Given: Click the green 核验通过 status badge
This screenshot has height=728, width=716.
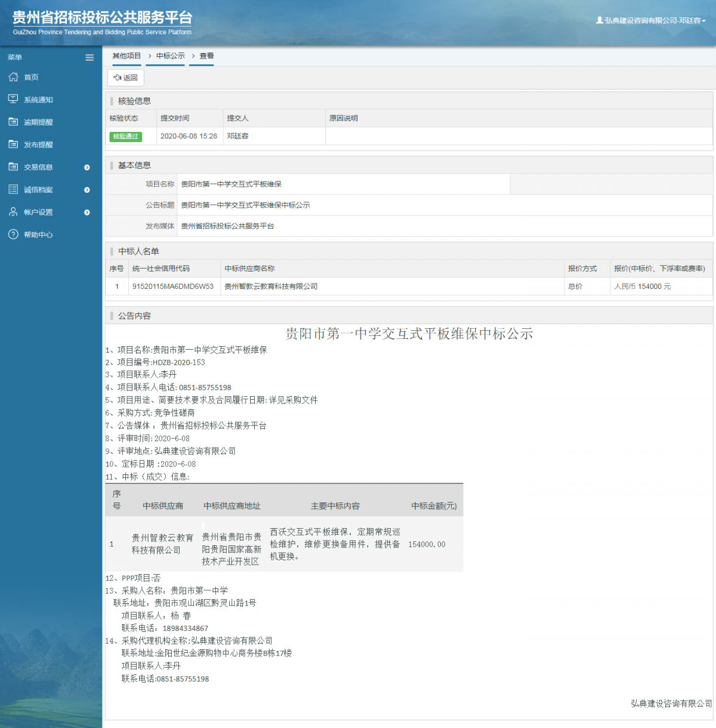Looking at the screenshot, I should pyautogui.click(x=125, y=137).
